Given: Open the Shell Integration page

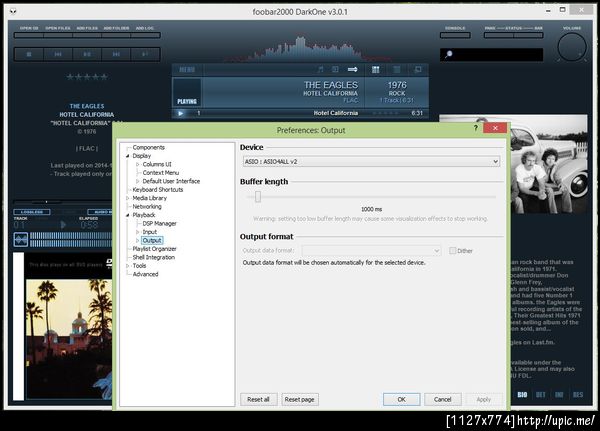Looking at the screenshot, I should (x=153, y=257).
